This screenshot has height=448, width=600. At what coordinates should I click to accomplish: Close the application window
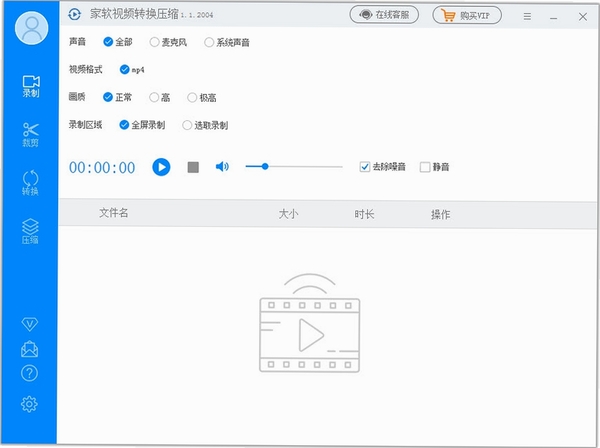(x=583, y=17)
